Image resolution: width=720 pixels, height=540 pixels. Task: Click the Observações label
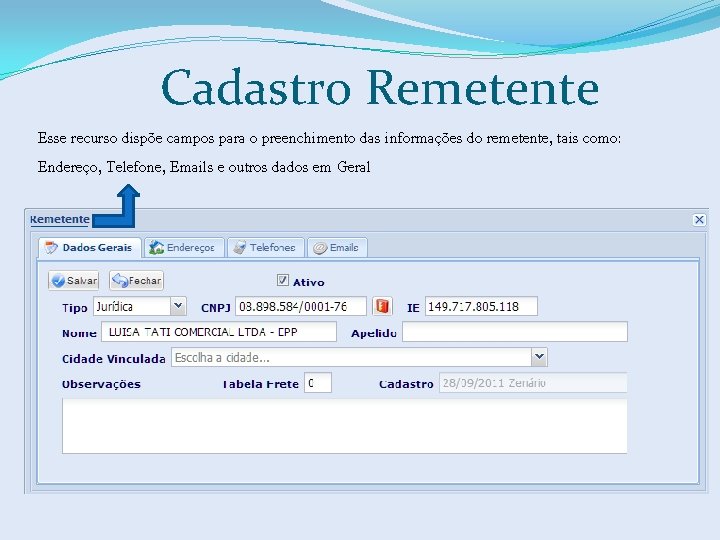[x=101, y=384]
